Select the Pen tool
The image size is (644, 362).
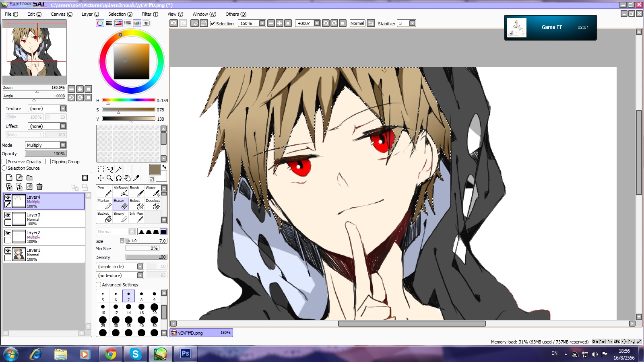point(104,191)
